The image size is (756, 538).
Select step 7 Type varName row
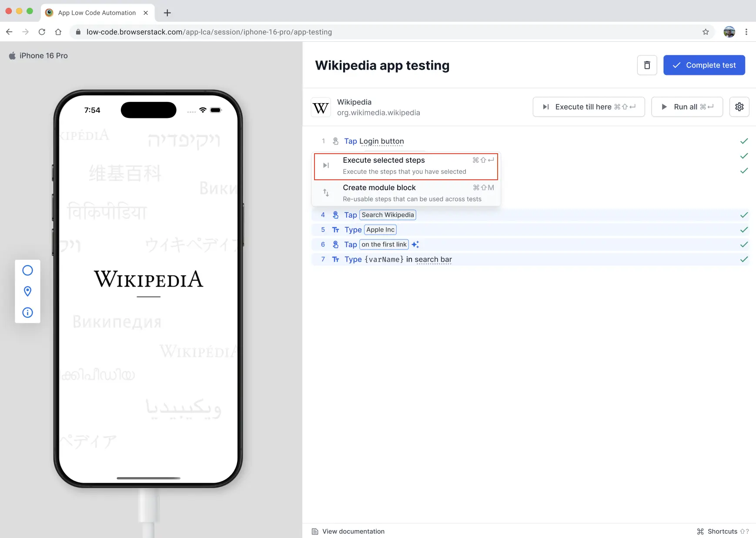point(522,259)
